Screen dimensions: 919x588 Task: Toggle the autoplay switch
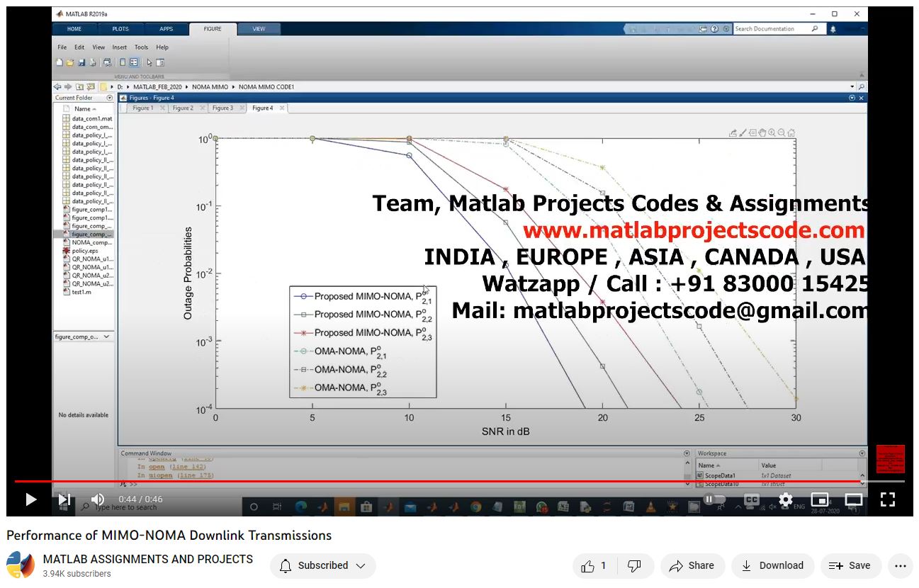click(x=714, y=499)
